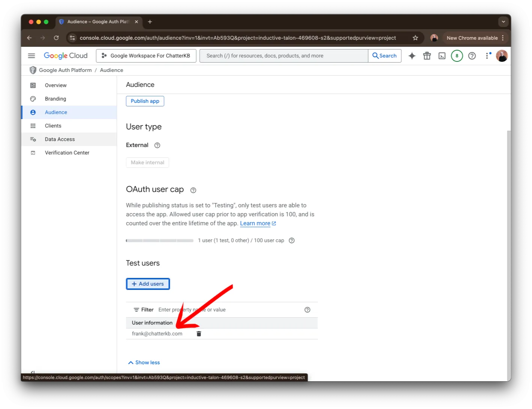532x409 pixels.
Task: Click Audience breadcrumb text
Action: (x=111, y=70)
